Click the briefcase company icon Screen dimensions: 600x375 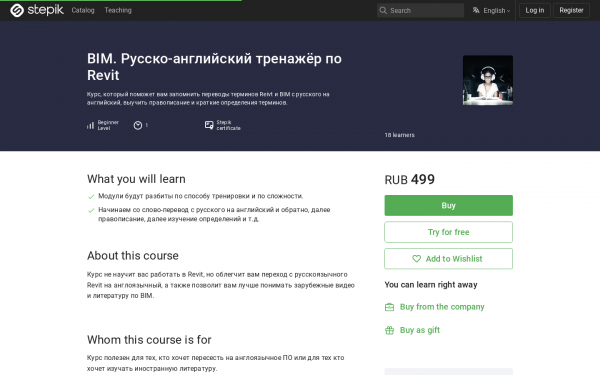(389, 307)
